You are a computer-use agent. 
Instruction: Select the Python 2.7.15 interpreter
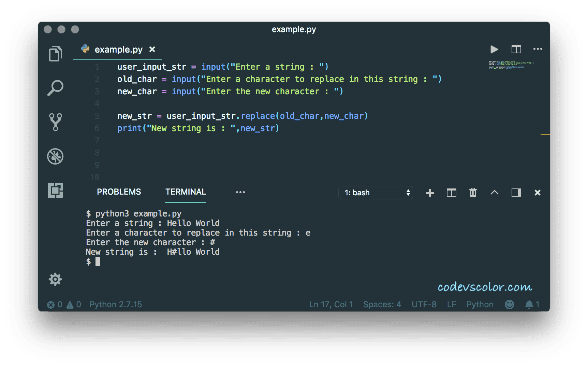(116, 305)
